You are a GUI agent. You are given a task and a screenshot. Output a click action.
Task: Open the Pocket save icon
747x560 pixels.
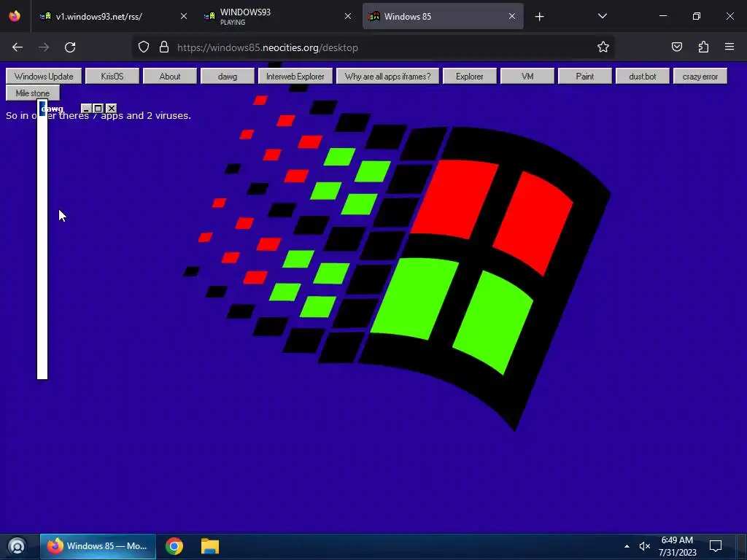677,47
